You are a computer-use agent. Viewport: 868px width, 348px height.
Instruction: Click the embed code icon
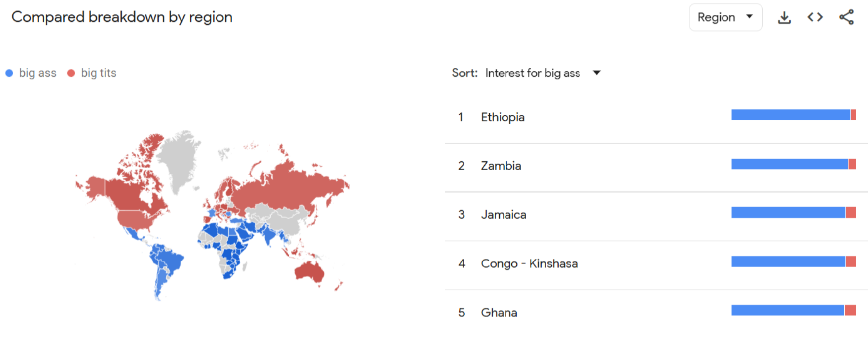(815, 18)
